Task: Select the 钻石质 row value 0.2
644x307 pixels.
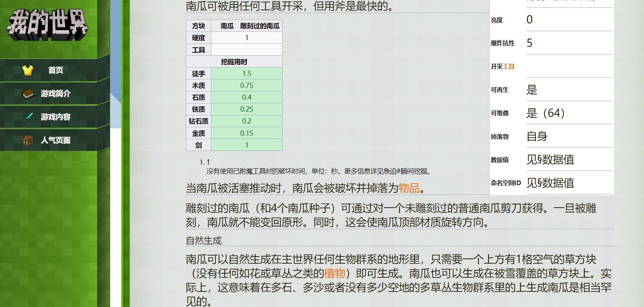Action: pyautogui.click(x=247, y=121)
